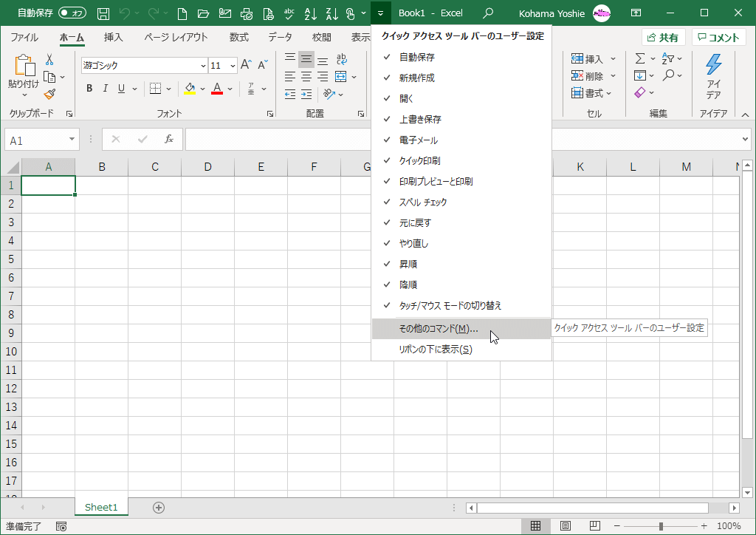Screen dimensions: 756x535
Task: Uncheck スペル チェック in the menu
Action: [x=461, y=202]
